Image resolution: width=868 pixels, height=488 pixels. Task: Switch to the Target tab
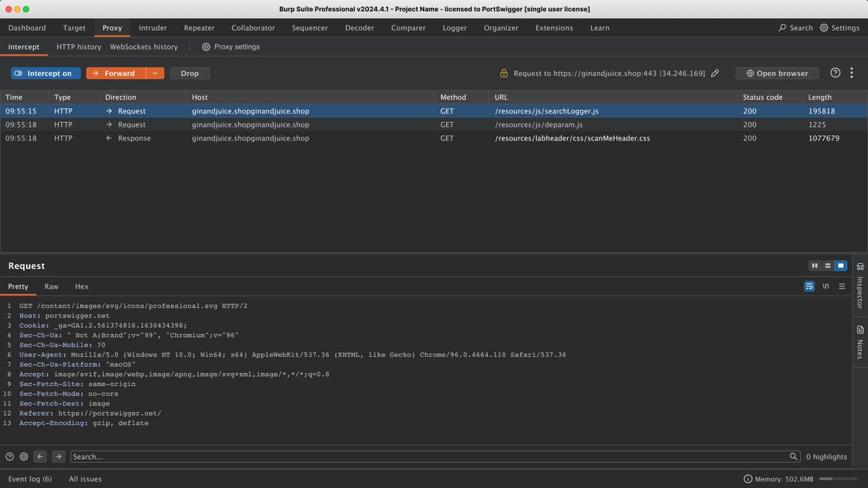point(75,28)
